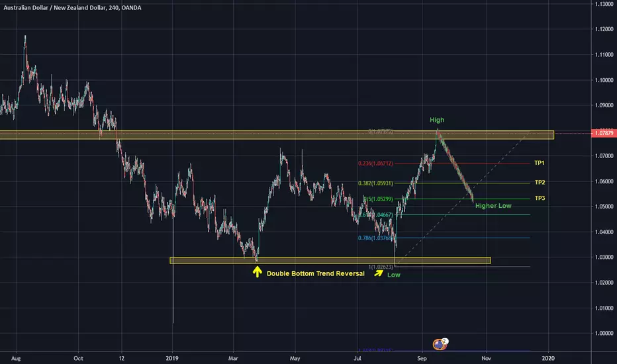This screenshot has width=617, height=364.
Task: Click the 2019 label on time axis
Action: point(172,358)
